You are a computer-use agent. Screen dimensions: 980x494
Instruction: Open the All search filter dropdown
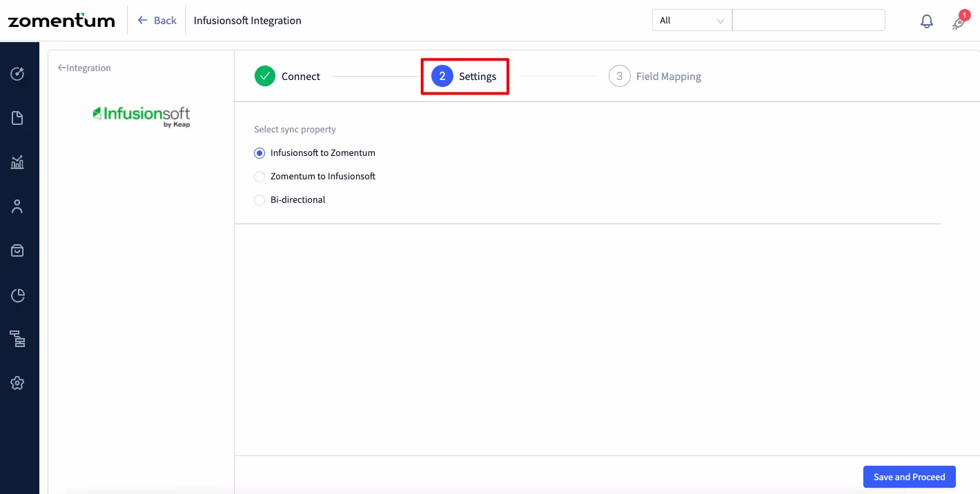(x=692, y=21)
